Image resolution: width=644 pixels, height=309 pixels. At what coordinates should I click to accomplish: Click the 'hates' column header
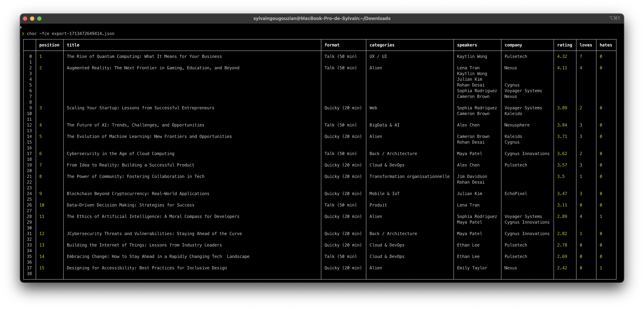point(606,45)
